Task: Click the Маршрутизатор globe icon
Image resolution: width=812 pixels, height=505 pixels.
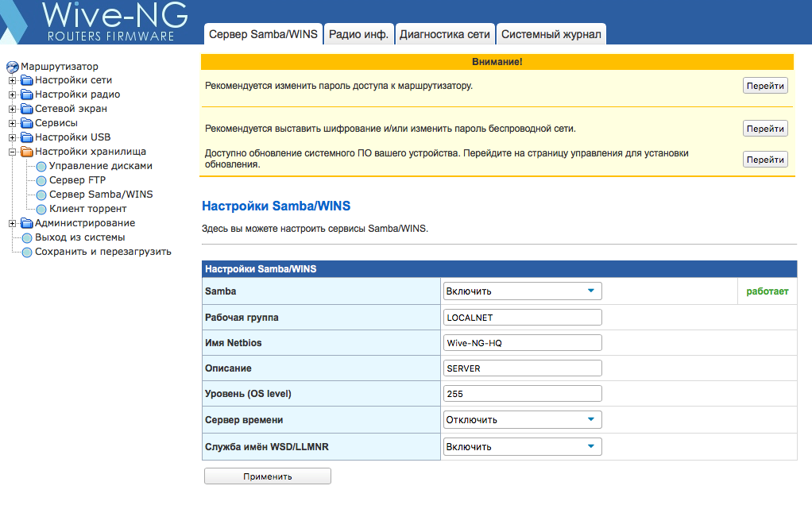Action: [13, 67]
